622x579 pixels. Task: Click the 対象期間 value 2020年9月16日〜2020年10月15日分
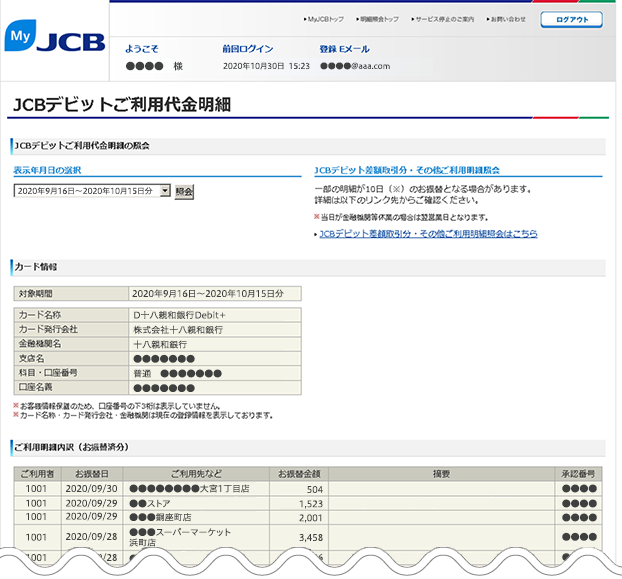[208, 293]
